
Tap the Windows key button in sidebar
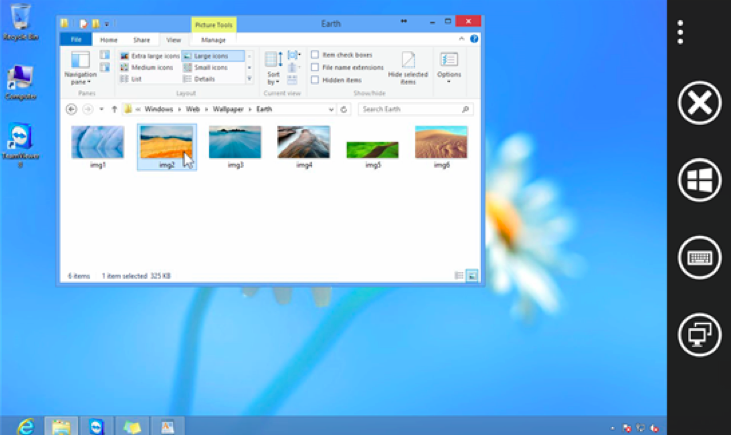click(699, 180)
